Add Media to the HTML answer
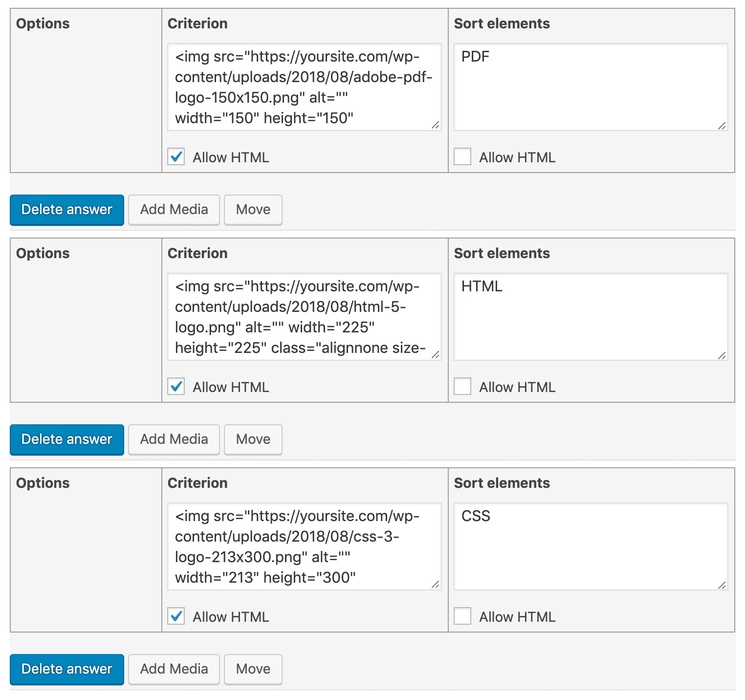The width and height of the screenshot is (745, 700). 174,439
